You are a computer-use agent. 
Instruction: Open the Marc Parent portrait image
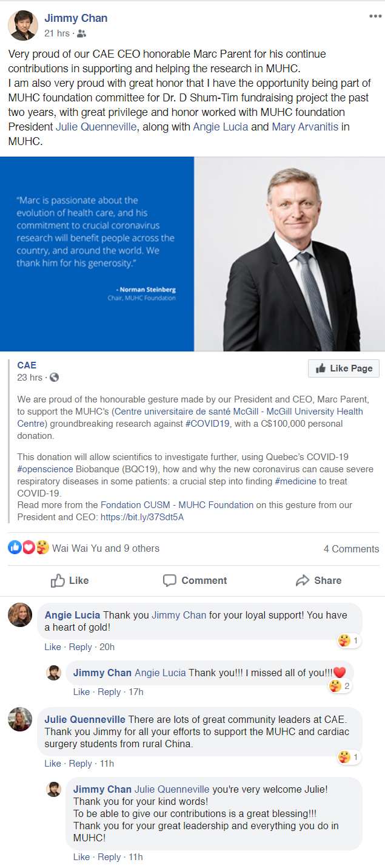click(x=289, y=254)
